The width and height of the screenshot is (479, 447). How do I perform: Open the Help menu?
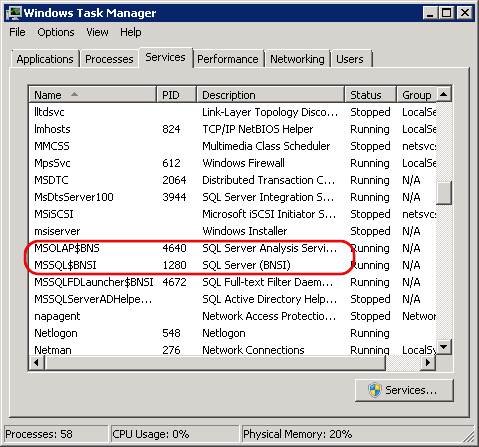coord(131,32)
